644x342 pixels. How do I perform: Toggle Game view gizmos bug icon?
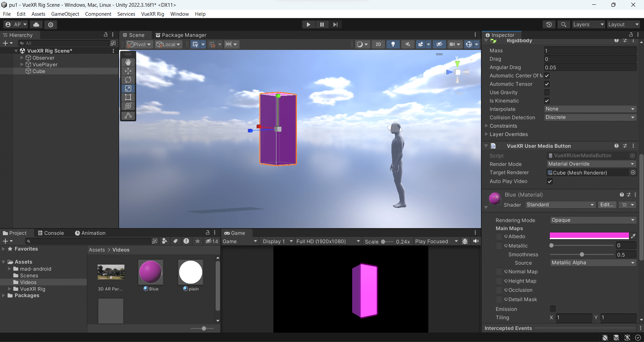click(x=465, y=241)
